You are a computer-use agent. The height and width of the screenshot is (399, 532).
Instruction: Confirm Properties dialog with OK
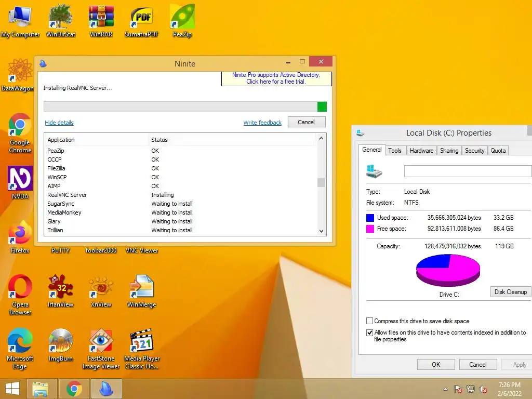[436, 364]
